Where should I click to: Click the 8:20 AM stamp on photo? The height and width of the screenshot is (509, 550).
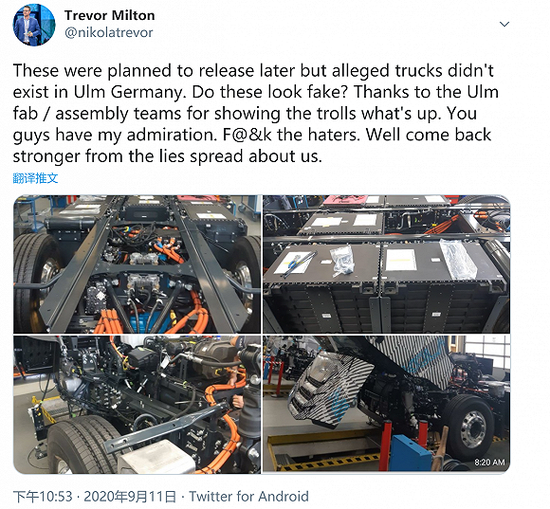coord(490,462)
